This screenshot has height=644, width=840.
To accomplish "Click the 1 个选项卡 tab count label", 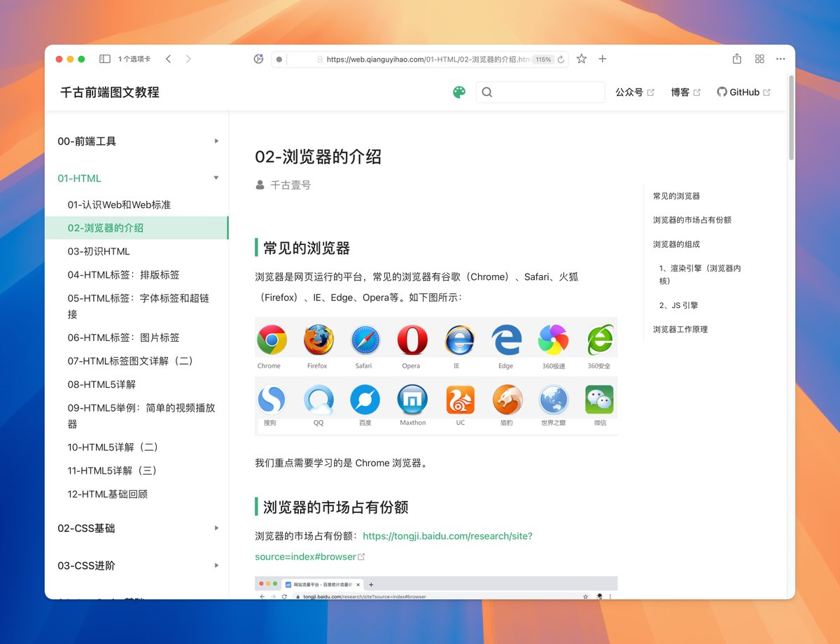I will pyautogui.click(x=134, y=59).
